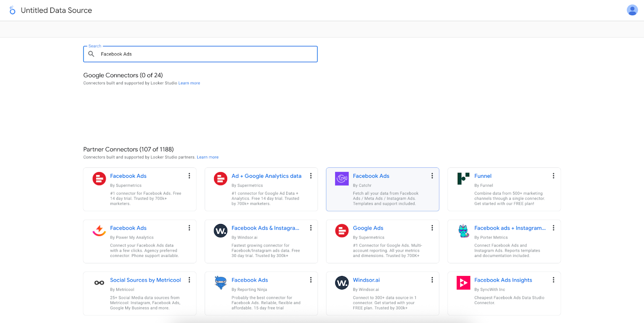The width and height of the screenshot is (644, 323).
Task: Open more options for Catchr Facebook Ads
Action: [432, 176]
